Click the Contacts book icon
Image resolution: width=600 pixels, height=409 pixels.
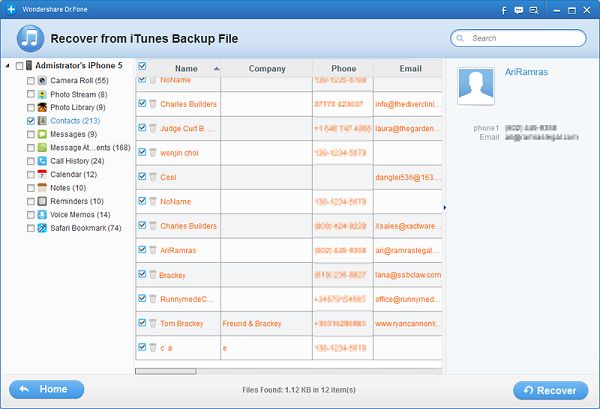click(42, 121)
